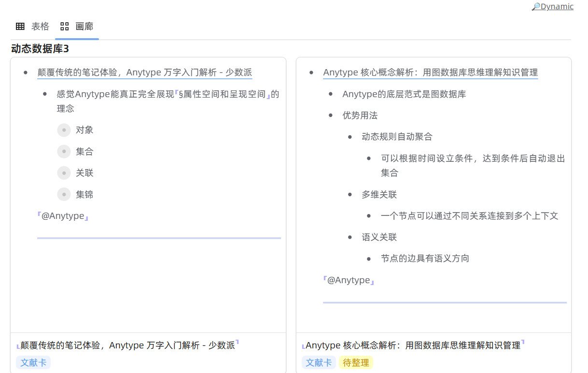Click the magnifier icon beside Dynamic
Image resolution: width=588 pixels, height=373 pixels.
point(536,6)
